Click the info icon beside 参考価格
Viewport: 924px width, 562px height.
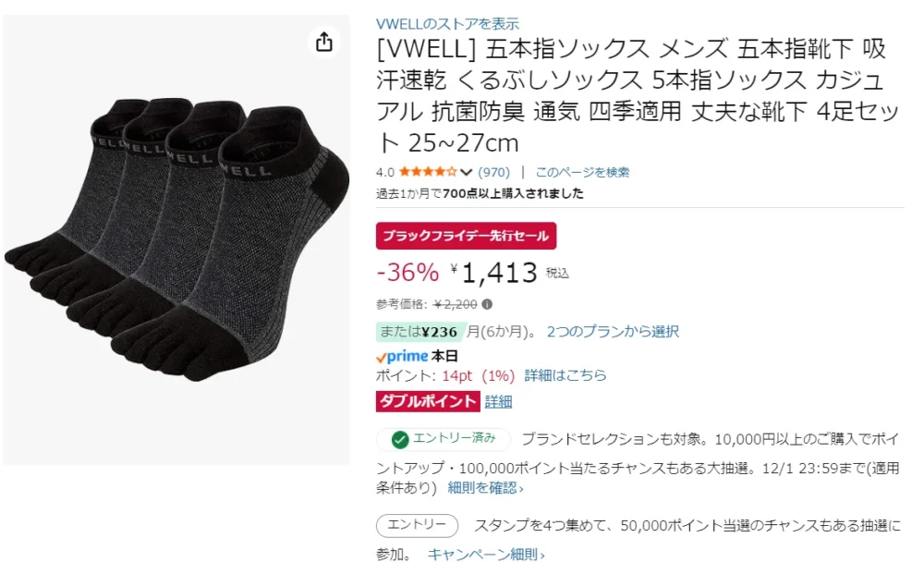[x=487, y=304]
